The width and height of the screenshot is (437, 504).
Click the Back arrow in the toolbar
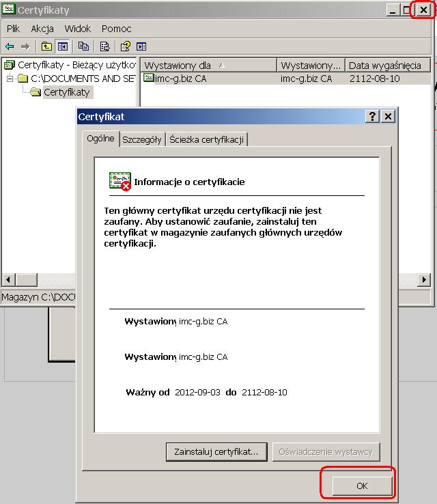click(10, 46)
